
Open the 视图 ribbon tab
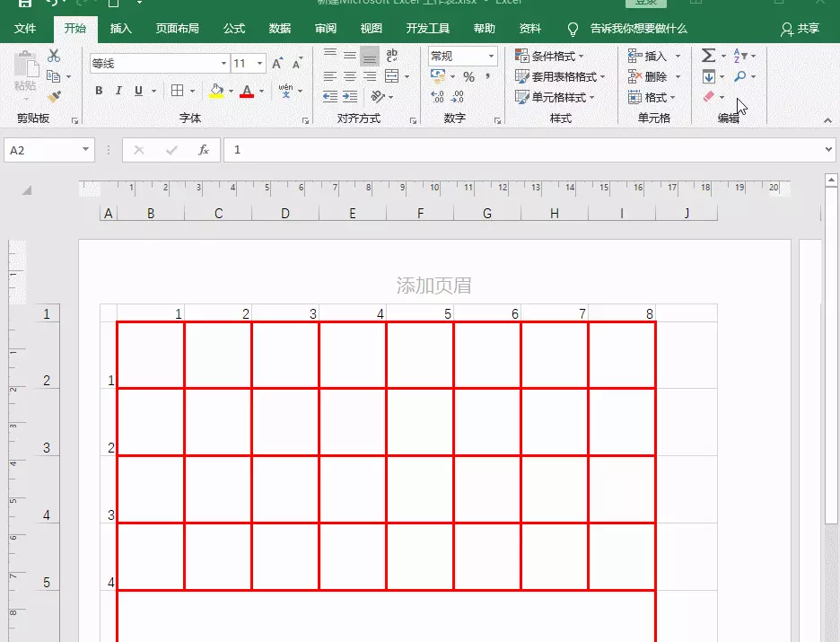point(371,28)
